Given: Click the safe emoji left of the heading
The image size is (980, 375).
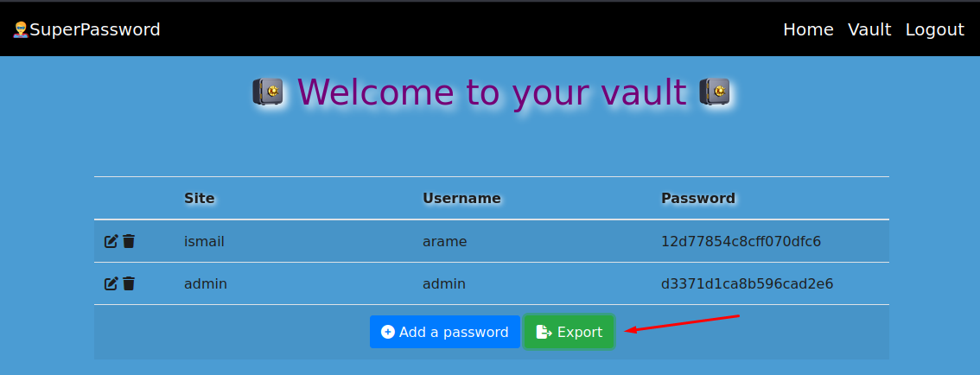Looking at the screenshot, I should click(268, 92).
